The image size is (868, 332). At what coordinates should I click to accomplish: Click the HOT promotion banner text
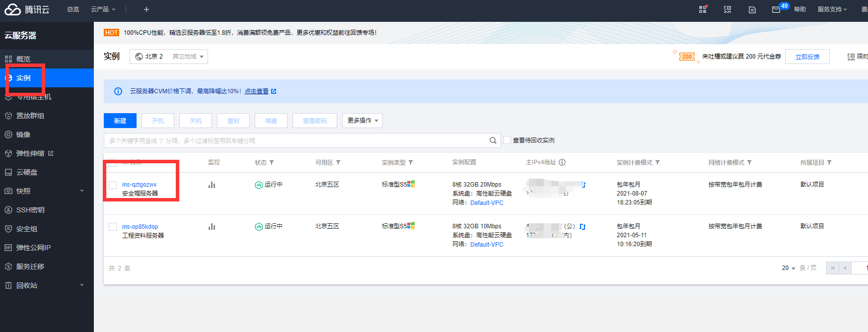tap(250, 33)
